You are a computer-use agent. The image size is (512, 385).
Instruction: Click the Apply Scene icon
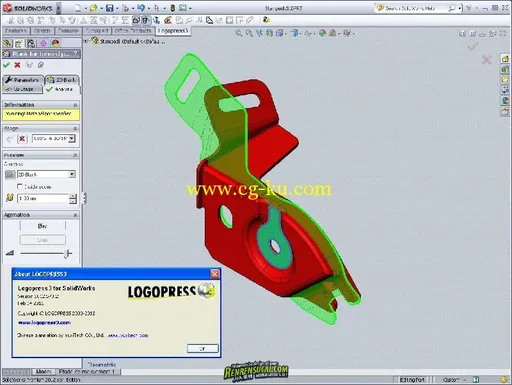[x=333, y=33]
